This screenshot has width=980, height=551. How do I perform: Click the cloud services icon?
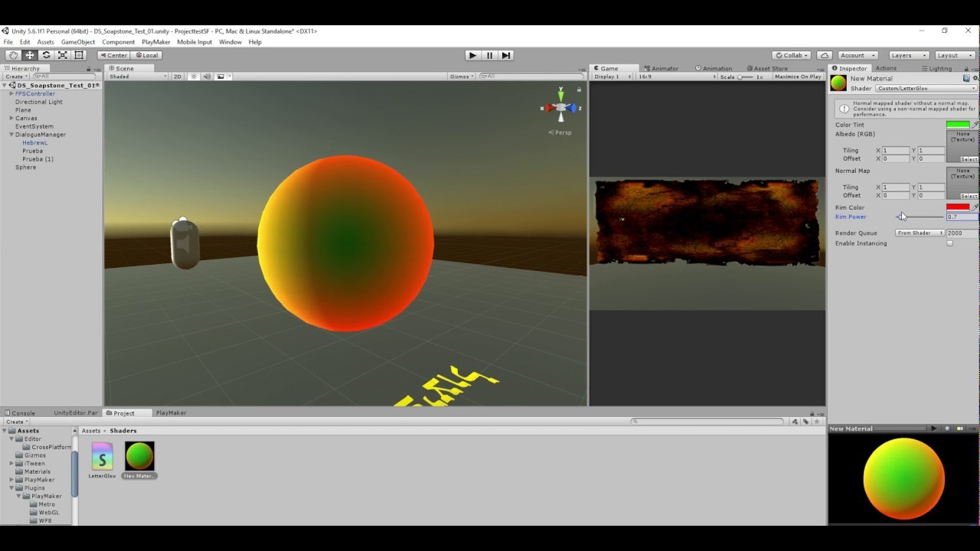pyautogui.click(x=825, y=55)
